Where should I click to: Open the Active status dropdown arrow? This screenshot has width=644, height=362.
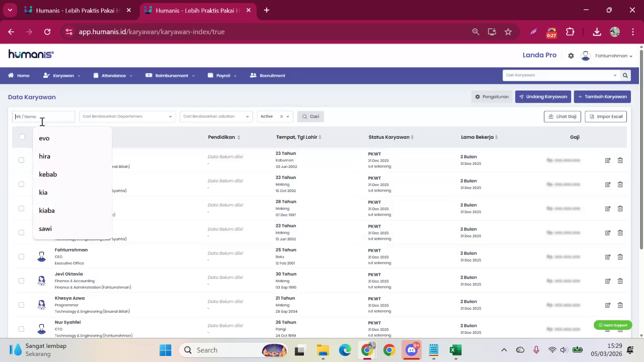point(288,117)
